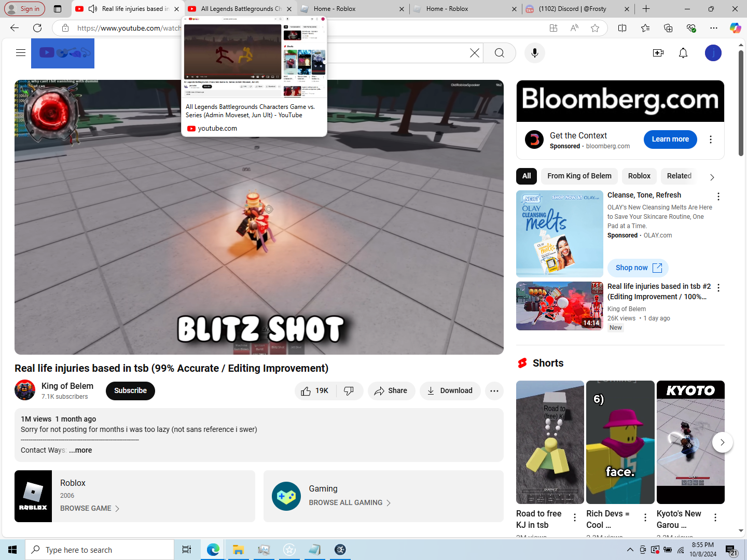Click the Download button

click(450, 391)
